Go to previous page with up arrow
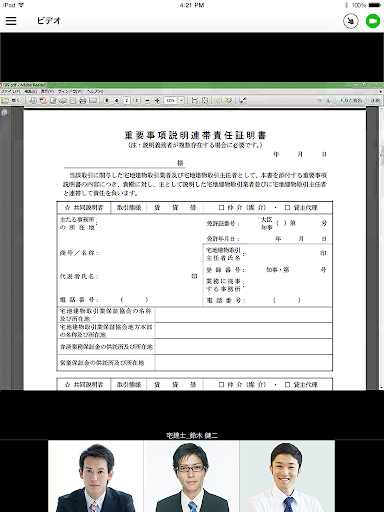 pos(107,100)
